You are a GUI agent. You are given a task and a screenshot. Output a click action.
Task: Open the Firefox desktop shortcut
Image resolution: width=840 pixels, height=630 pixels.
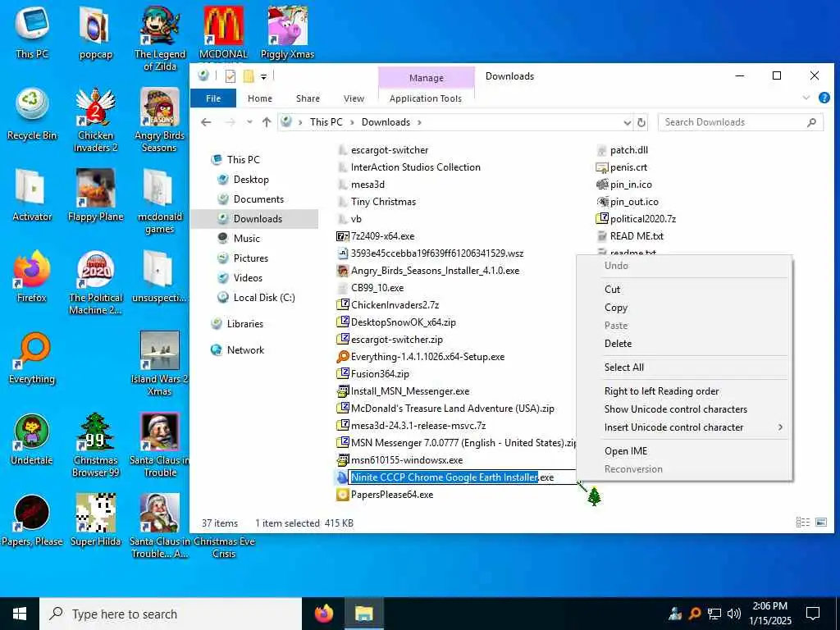[32, 277]
